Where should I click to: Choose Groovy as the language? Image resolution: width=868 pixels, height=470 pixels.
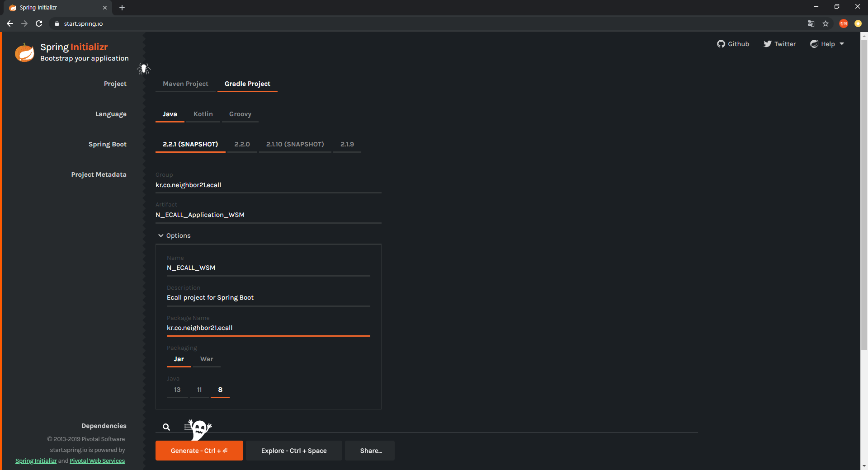240,114
